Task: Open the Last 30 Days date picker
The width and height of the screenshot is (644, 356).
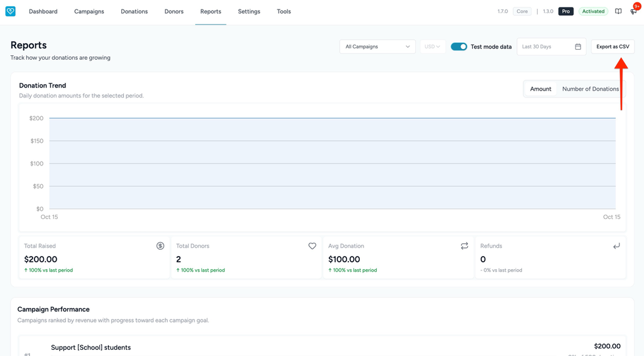Action: click(x=551, y=47)
